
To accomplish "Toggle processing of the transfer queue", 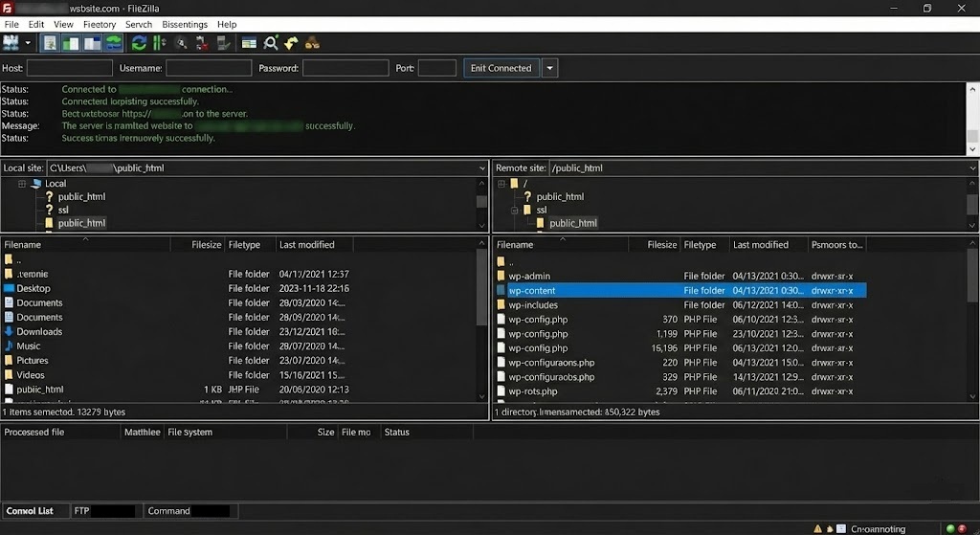I will point(160,42).
